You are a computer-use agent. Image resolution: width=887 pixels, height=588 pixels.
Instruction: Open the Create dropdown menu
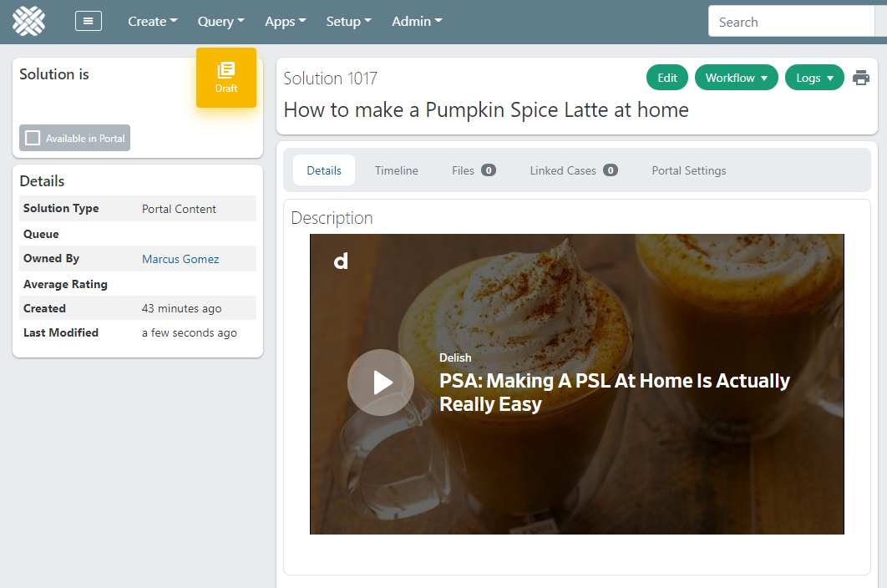152,22
